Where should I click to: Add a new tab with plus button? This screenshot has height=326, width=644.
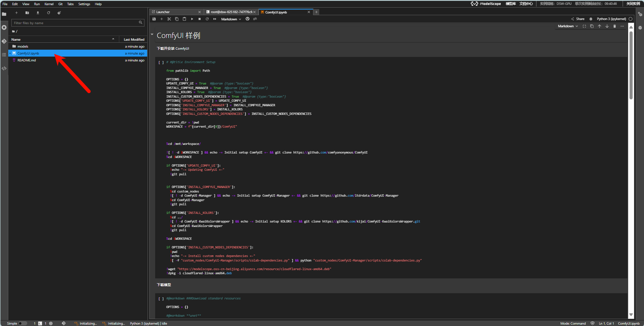[316, 12]
